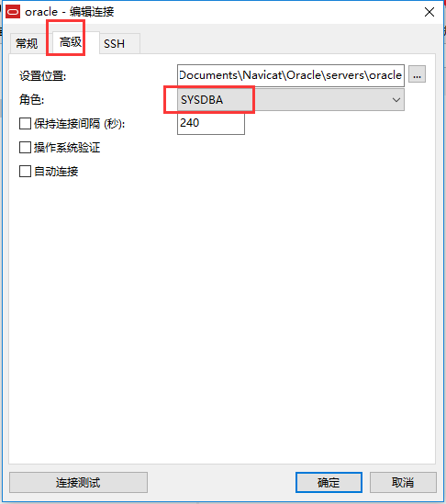Open the SSH tab
Image resolution: width=446 pixels, height=504 pixels.
[115, 44]
